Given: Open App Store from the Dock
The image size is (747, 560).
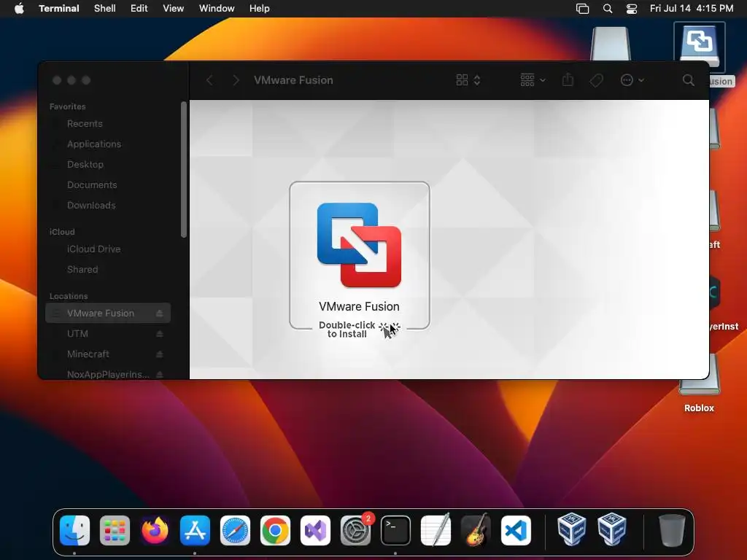Looking at the screenshot, I should 195,530.
